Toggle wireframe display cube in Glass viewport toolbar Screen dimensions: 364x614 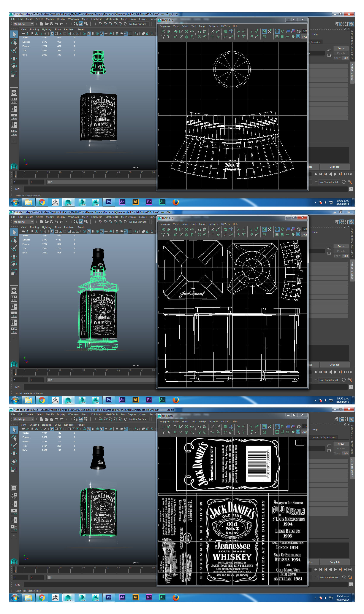tap(84, 231)
